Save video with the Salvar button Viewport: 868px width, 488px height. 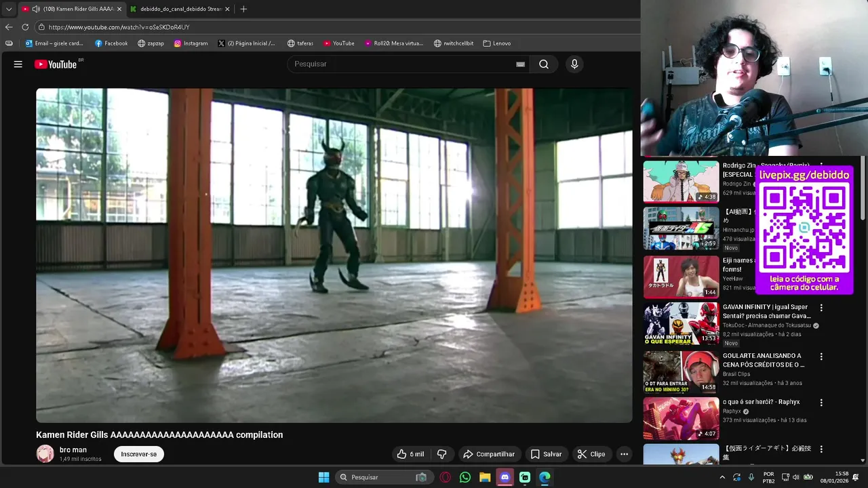[546, 454]
